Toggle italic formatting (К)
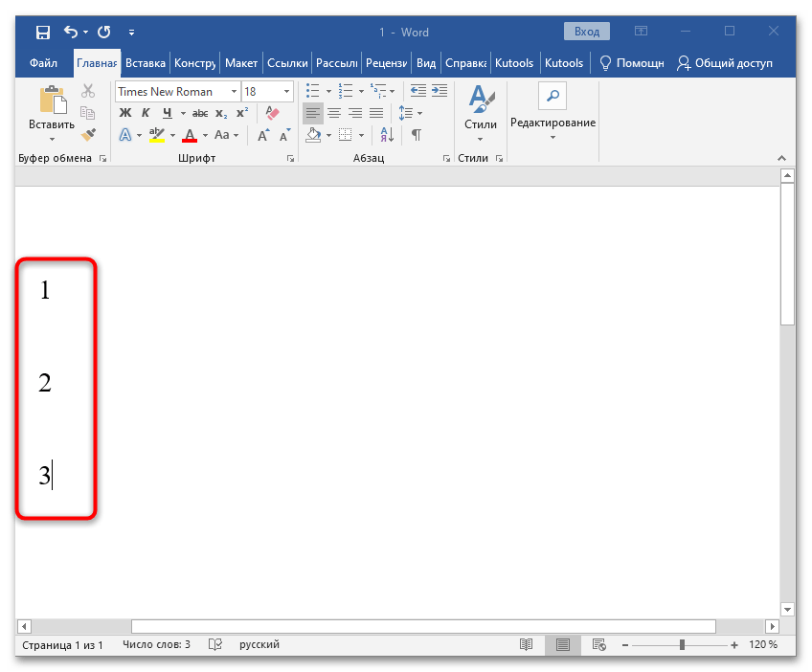The width and height of the screenshot is (812, 672). pyautogui.click(x=147, y=113)
